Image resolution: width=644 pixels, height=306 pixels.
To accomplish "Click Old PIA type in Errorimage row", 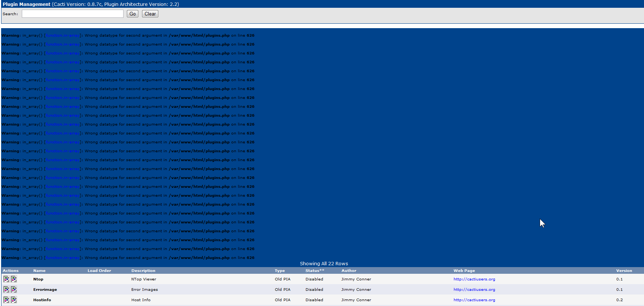I will click(283, 290).
